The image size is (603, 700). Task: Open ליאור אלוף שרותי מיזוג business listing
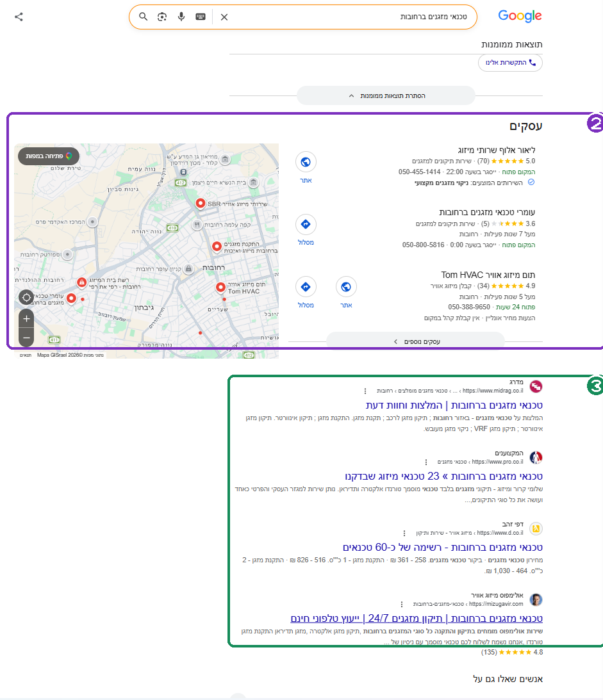click(x=496, y=151)
